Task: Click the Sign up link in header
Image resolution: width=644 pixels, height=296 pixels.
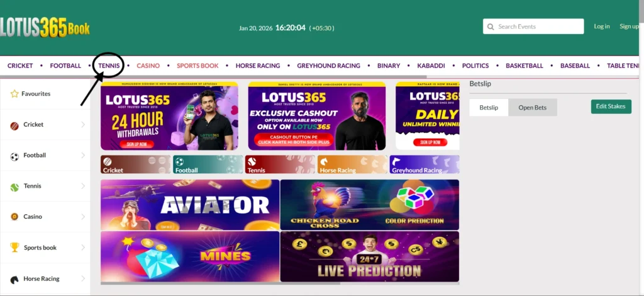Action: tap(629, 26)
